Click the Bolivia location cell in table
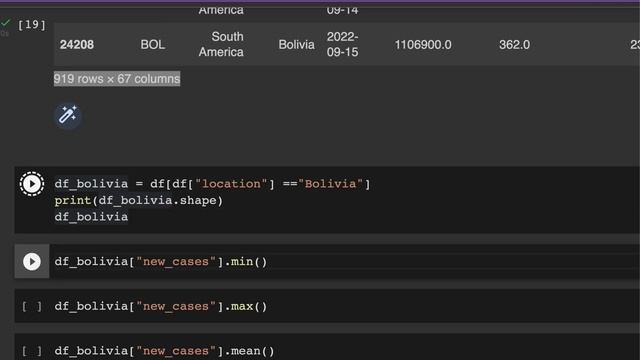The width and height of the screenshot is (640, 360). (x=296, y=44)
